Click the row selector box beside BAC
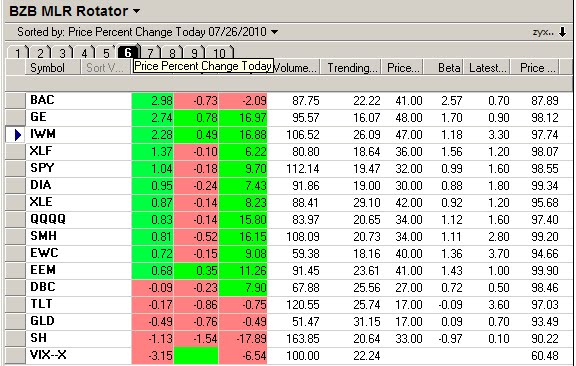The height and width of the screenshot is (366, 576). [x=15, y=100]
